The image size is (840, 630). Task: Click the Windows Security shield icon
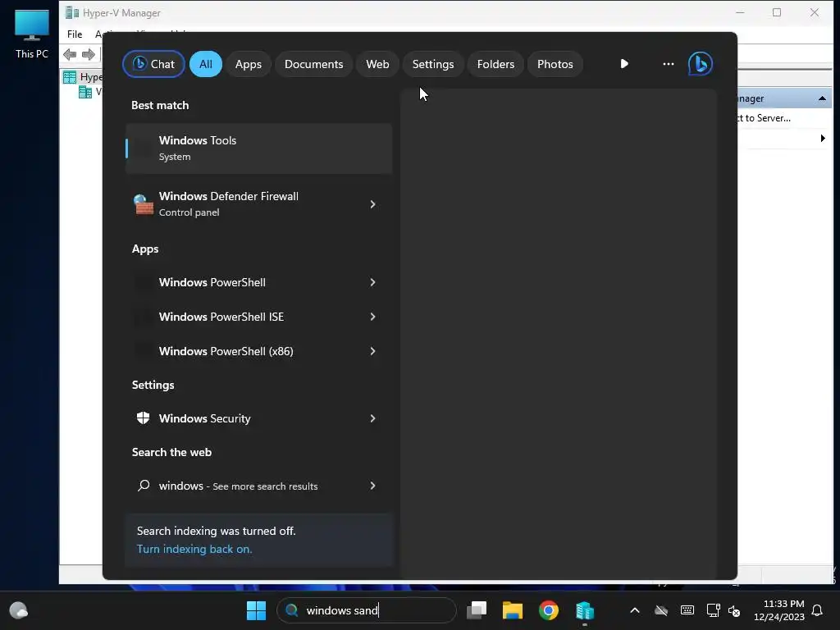(x=143, y=418)
